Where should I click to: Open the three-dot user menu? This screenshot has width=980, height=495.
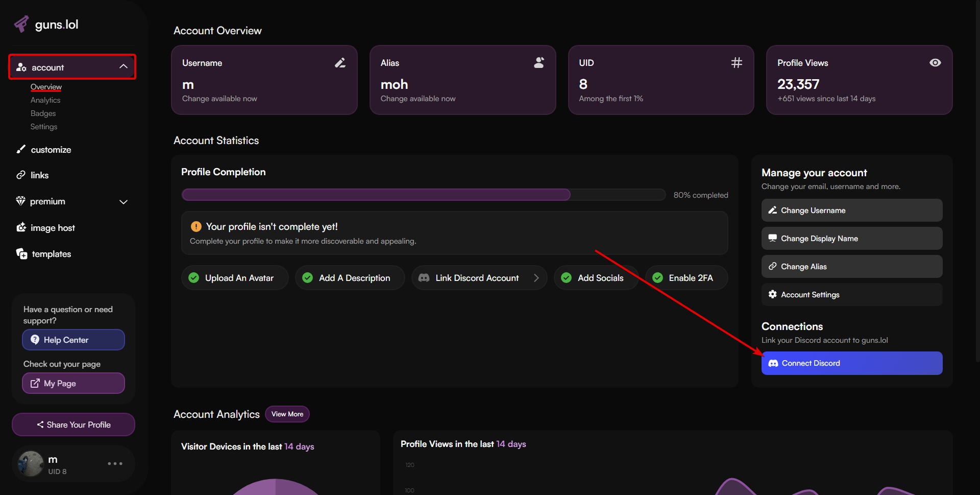[x=115, y=464]
